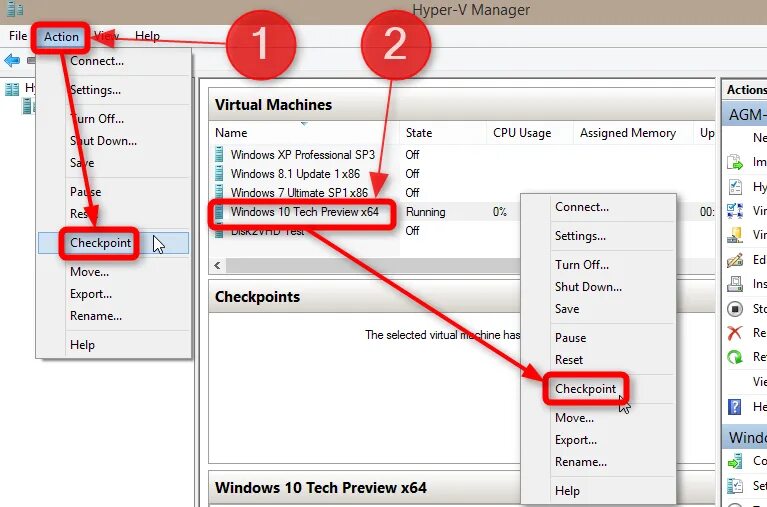Click Stop Service icon in Actions pane
This screenshot has height=507, width=767.
735,309
